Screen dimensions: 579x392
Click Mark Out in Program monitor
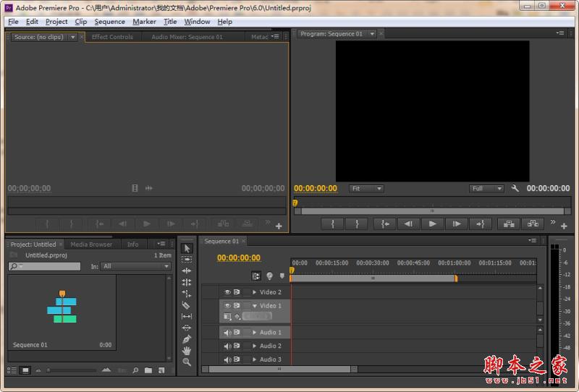pos(357,223)
